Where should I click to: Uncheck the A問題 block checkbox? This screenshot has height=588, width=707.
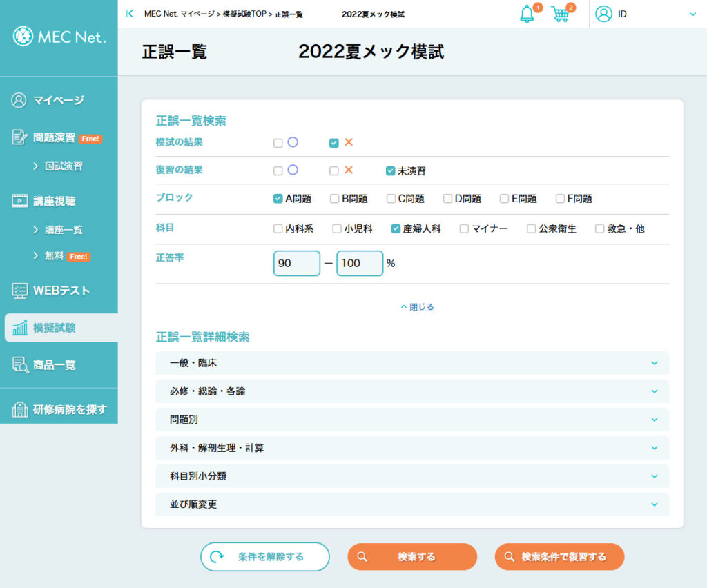(278, 199)
